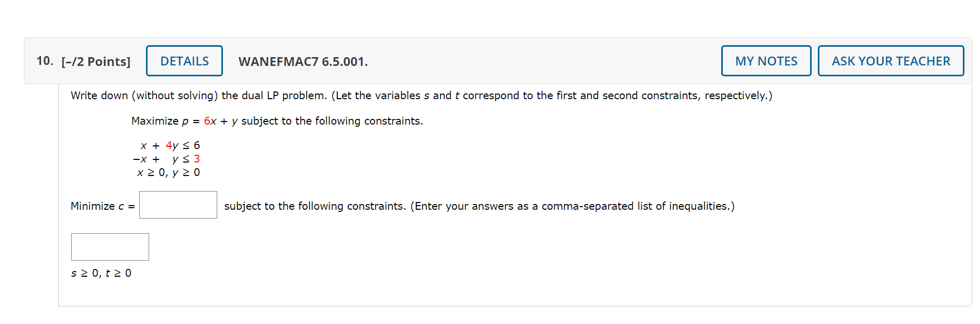Select the [-/2 Points] indicator
The height and width of the screenshot is (324, 980).
tap(96, 61)
